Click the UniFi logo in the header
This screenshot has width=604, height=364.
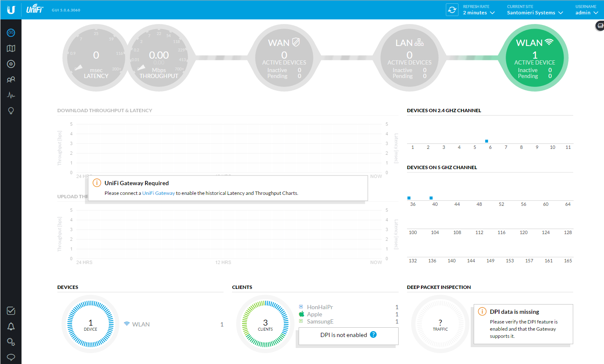coord(34,8)
